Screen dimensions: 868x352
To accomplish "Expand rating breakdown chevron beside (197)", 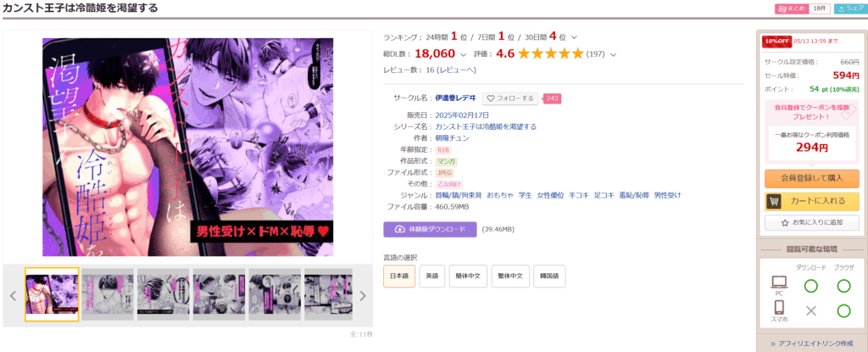I will 613,54.
